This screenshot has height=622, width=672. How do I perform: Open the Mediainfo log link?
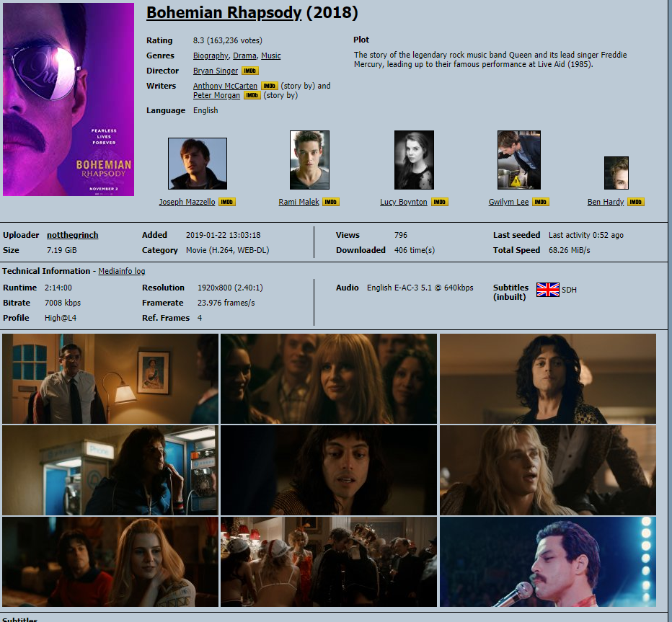click(x=122, y=271)
